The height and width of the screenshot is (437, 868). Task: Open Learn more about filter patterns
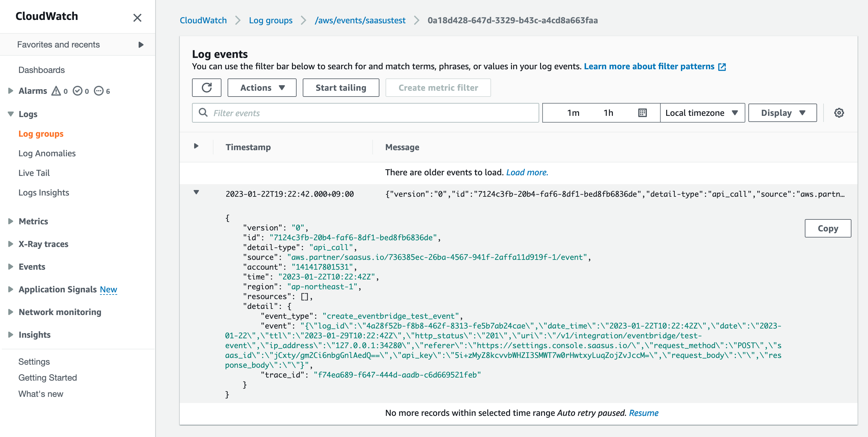[x=654, y=66]
